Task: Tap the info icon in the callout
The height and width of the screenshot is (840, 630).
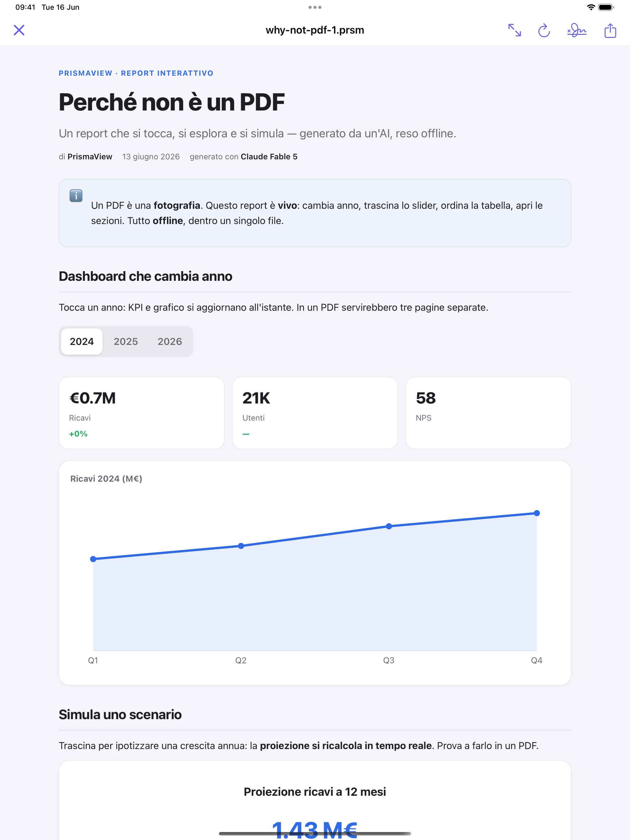Action: click(x=76, y=196)
